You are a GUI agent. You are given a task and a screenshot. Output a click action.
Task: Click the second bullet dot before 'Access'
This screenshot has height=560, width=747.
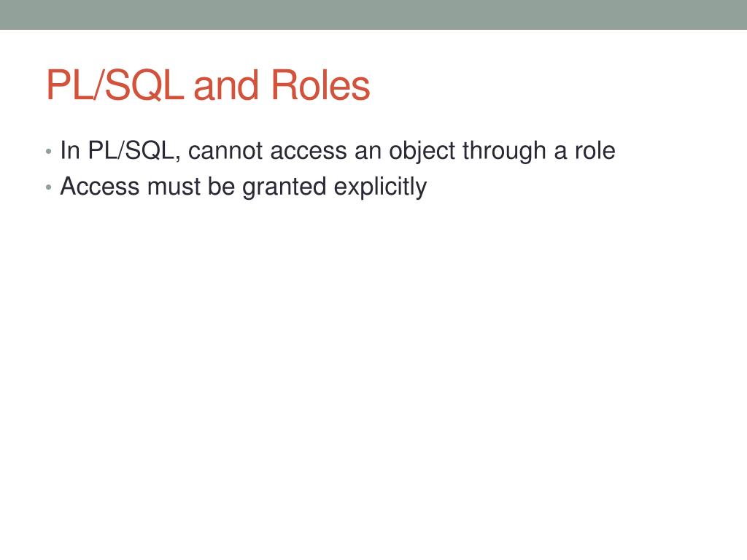click(48, 187)
